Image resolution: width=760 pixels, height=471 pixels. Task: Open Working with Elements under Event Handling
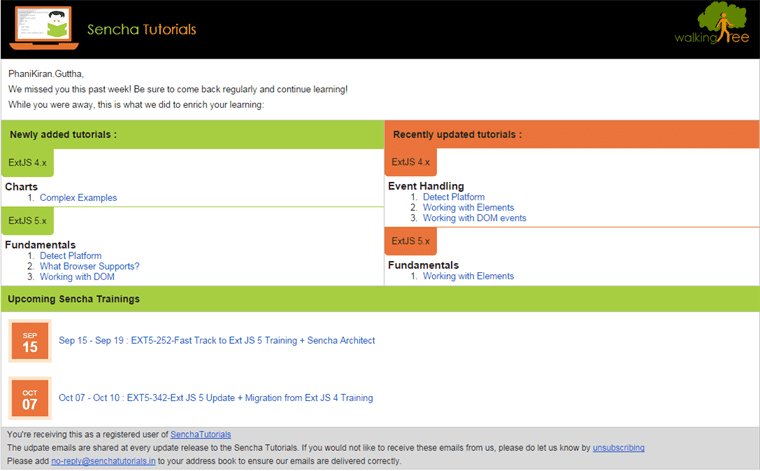pos(468,208)
